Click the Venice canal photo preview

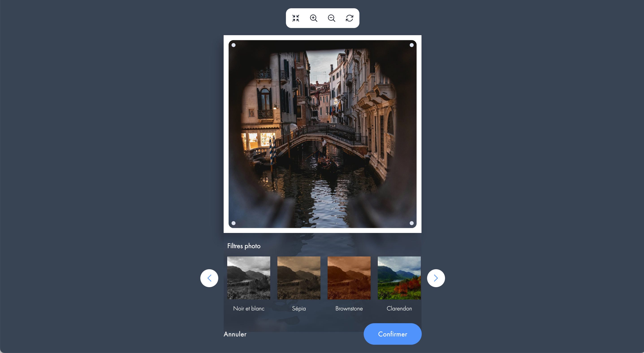point(322,134)
